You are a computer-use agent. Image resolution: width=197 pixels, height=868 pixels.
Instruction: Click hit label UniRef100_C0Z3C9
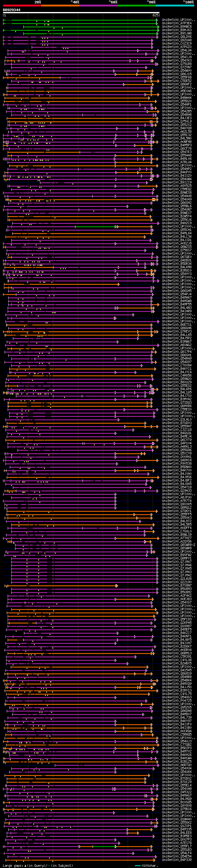pyautogui.click(x=177, y=43)
